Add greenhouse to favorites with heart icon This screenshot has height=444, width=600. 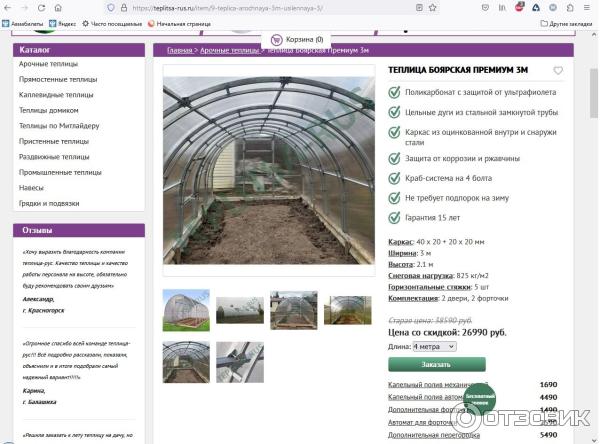coord(558,70)
